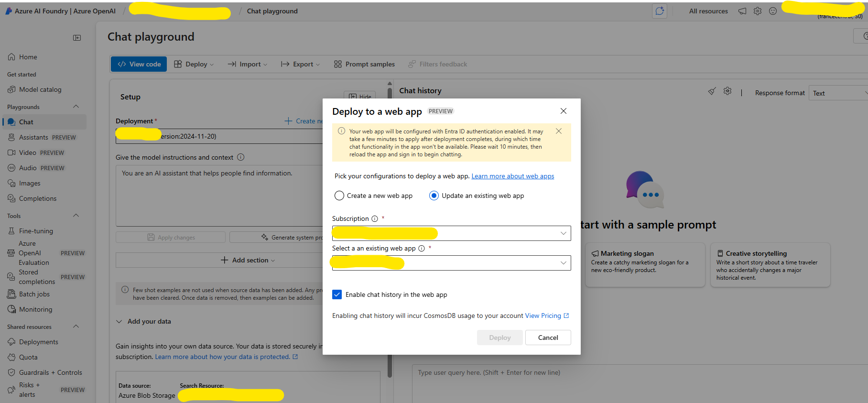
Task: Expand the Add section dropdown
Action: [248, 260]
